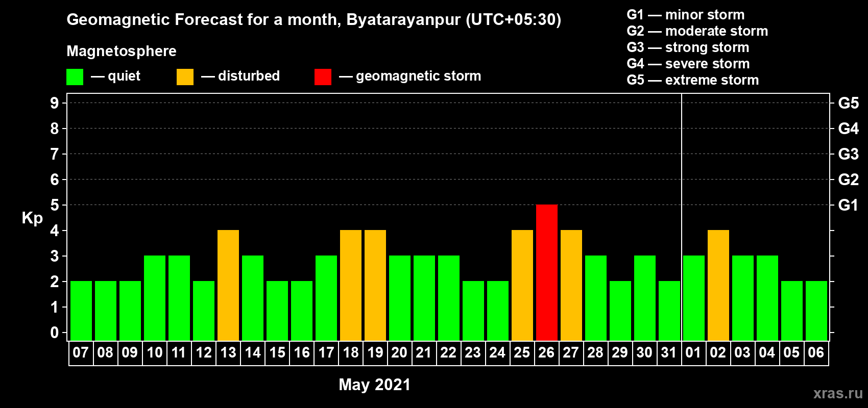
Task: Click the Kp axis title
Action: coord(32,218)
